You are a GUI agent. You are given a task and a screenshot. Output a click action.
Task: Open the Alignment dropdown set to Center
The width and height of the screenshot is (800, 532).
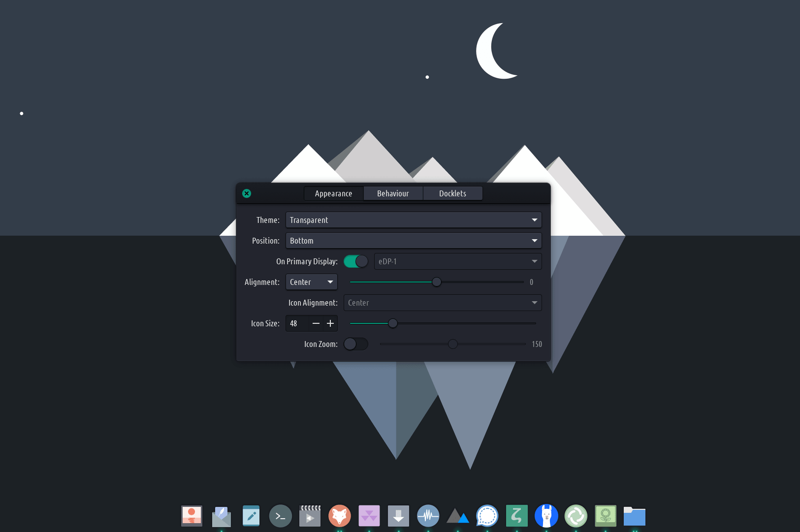[312, 282]
